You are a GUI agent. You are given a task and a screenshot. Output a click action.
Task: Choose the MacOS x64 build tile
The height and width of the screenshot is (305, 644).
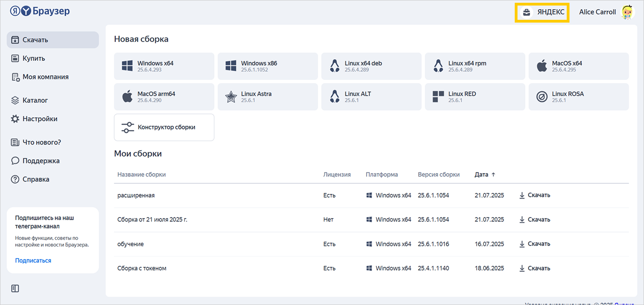coord(578,66)
